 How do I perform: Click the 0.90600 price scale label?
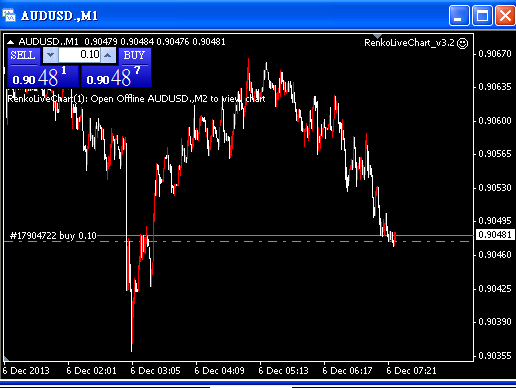coord(495,121)
